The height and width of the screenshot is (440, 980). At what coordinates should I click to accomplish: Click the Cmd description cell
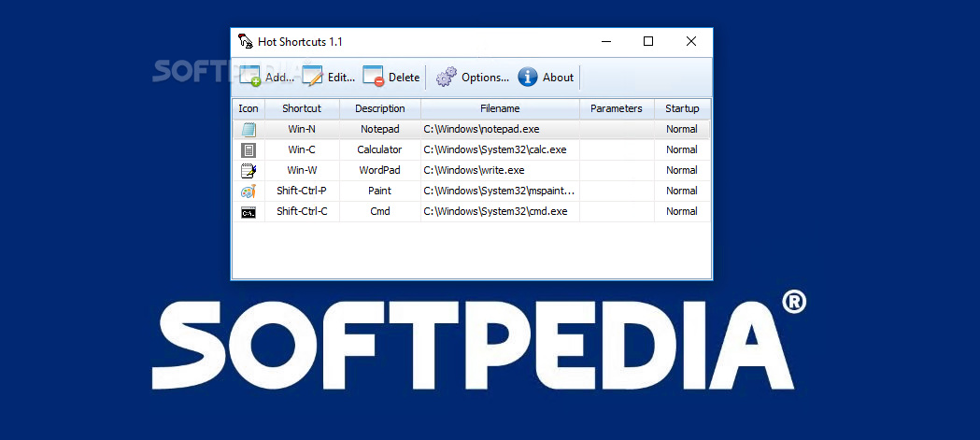[x=380, y=211]
